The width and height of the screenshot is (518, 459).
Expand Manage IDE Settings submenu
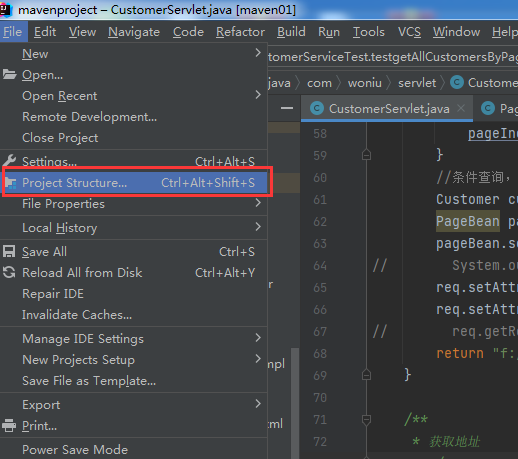[x=134, y=339]
